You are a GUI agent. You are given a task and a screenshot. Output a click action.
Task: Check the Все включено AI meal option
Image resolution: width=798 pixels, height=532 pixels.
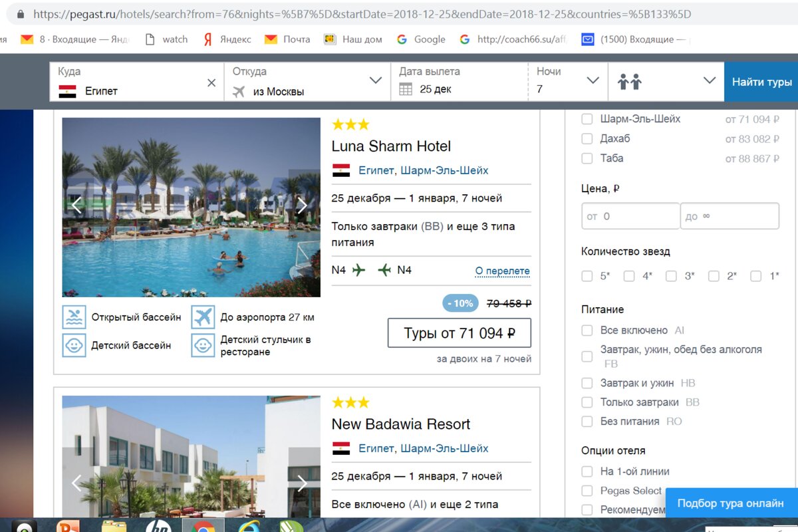coord(587,330)
